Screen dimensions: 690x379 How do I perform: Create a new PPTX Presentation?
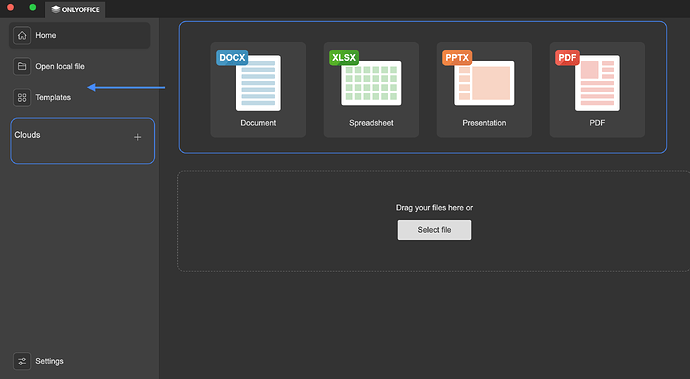(484, 90)
